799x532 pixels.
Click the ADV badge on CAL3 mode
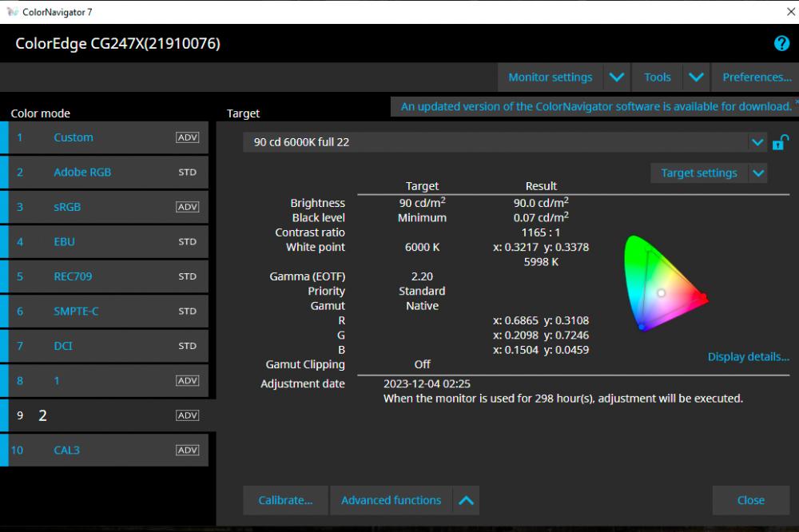pos(188,450)
